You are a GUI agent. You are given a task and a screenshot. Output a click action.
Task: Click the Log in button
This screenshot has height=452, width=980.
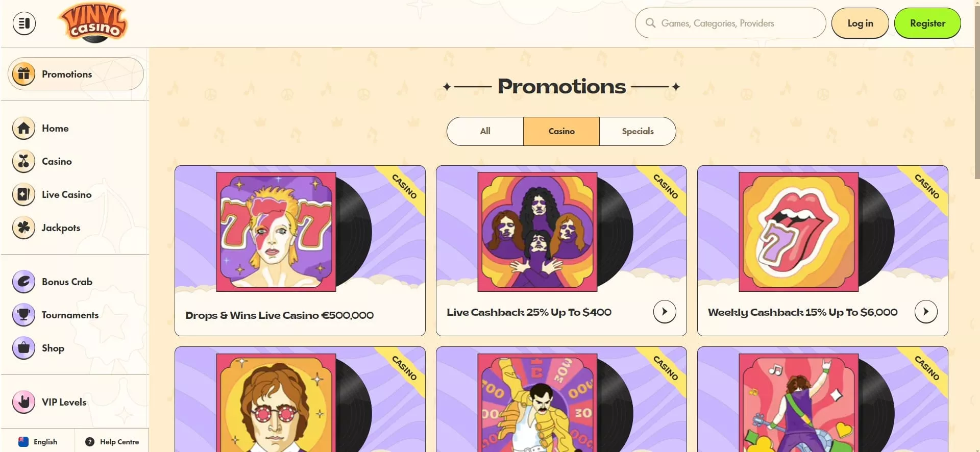(x=860, y=23)
